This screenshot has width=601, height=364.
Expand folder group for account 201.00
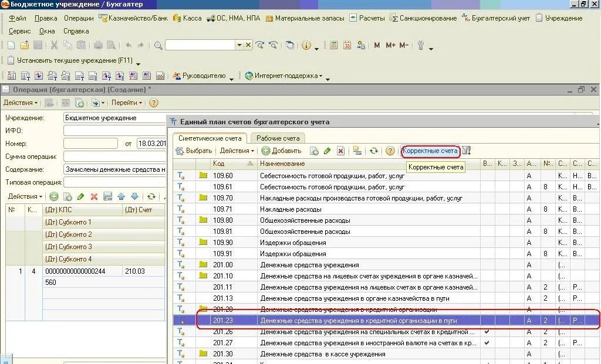203,264
